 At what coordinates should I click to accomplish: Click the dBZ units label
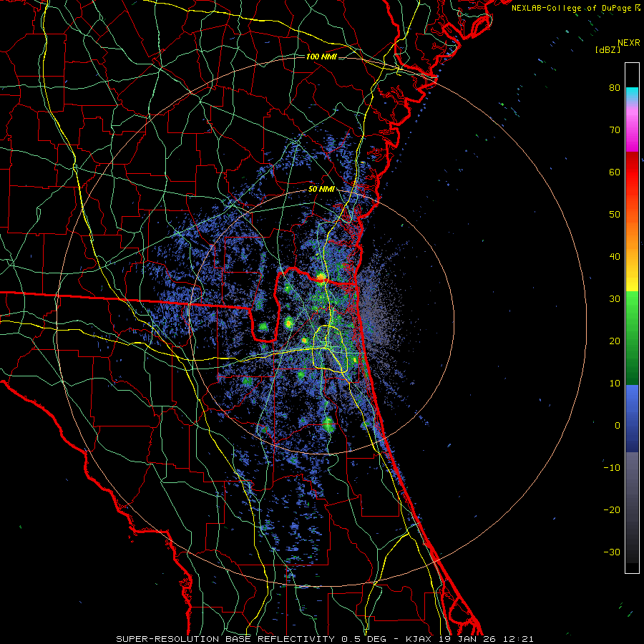608,49
